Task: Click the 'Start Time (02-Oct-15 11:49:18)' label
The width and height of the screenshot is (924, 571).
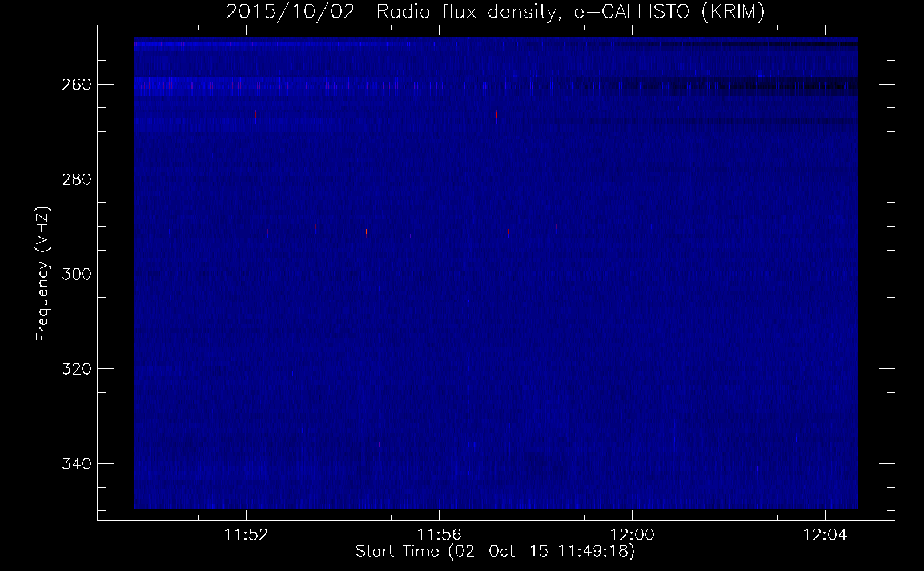Action: tap(495, 552)
